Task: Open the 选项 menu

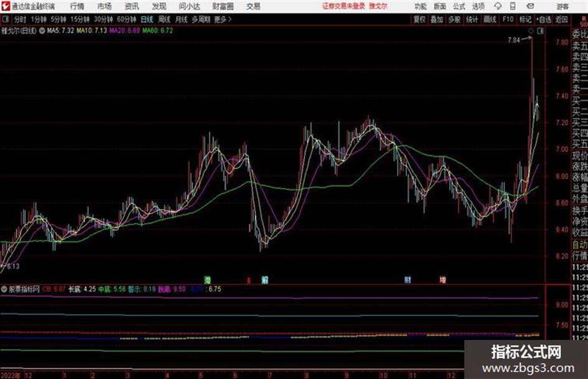Action: click(x=478, y=6)
